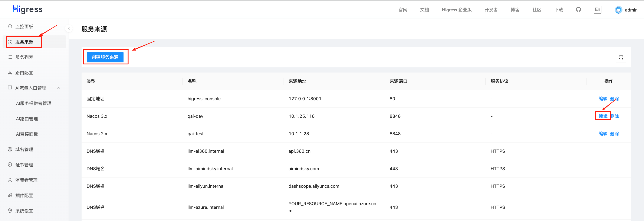Click the 消费者管理 user icon

pos(10,180)
